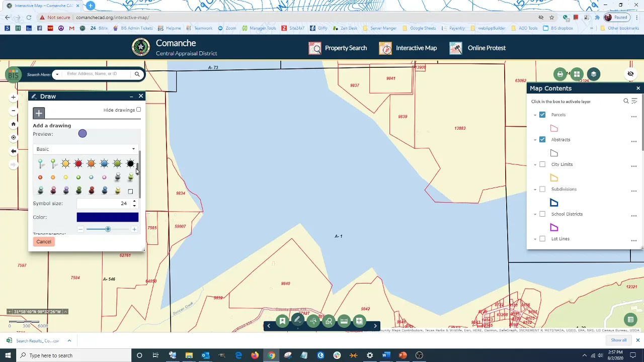Go to Online Protest page
Image resolution: width=644 pixels, height=362 pixels.
click(477, 48)
